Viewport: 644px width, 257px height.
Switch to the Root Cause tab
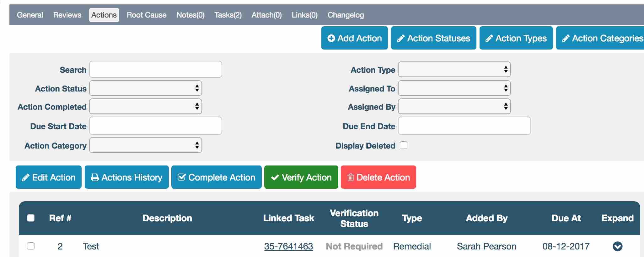click(x=147, y=15)
